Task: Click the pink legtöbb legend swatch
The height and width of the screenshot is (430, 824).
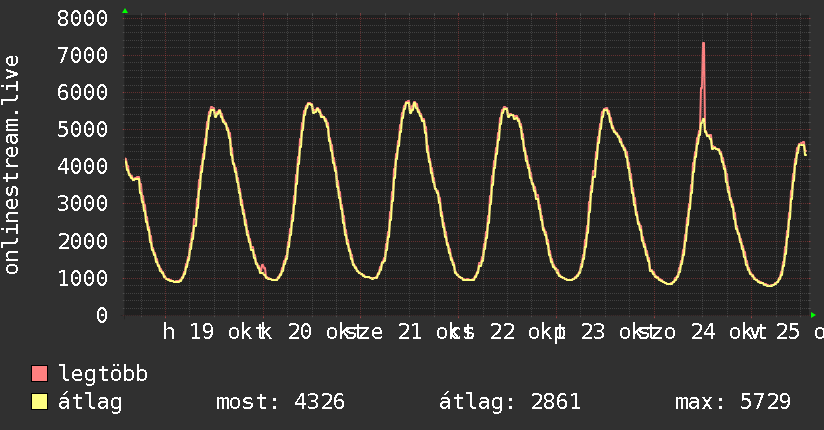Action: pos(39,373)
